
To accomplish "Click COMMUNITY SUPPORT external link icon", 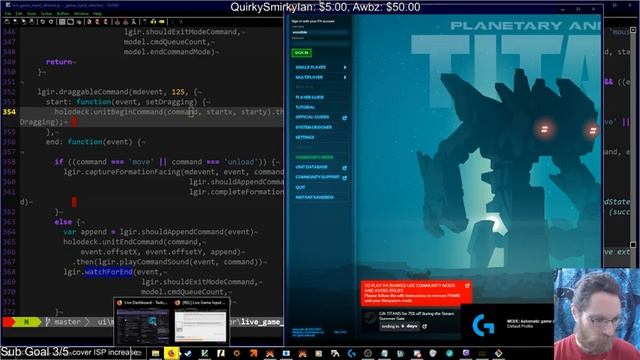I will (x=344, y=178).
